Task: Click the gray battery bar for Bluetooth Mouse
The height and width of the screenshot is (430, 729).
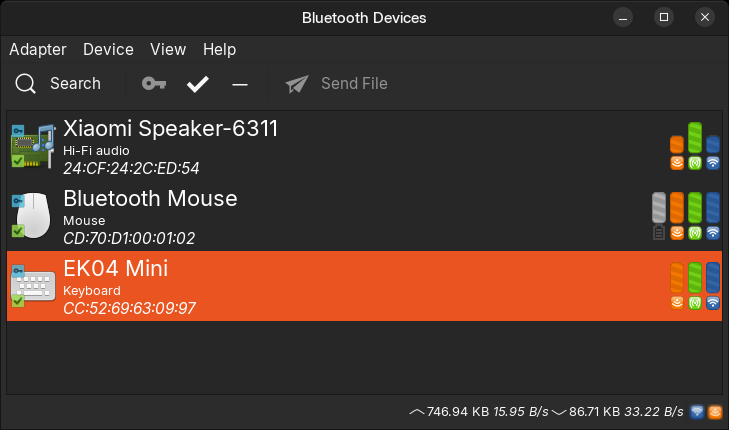Action: 658,207
